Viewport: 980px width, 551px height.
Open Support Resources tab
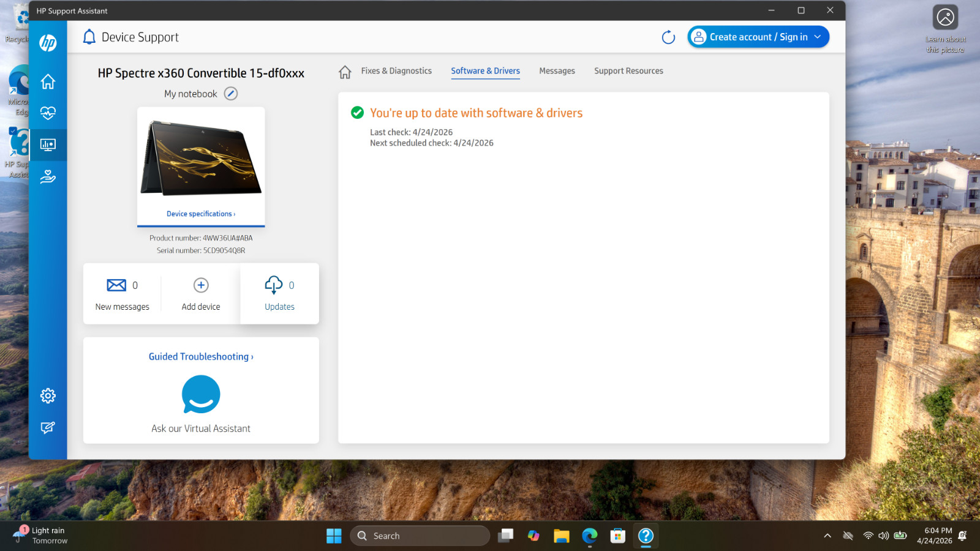pyautogui.click(x=628, y=71)
